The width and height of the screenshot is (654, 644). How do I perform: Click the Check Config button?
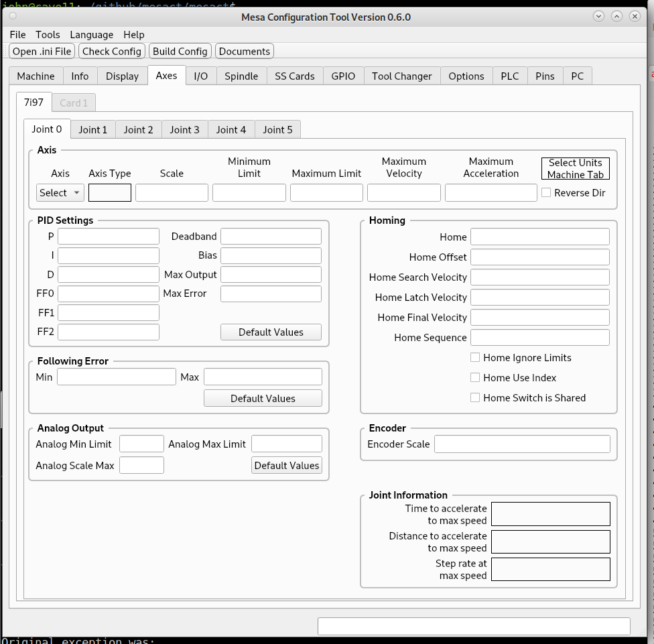[x=112, y=52]
